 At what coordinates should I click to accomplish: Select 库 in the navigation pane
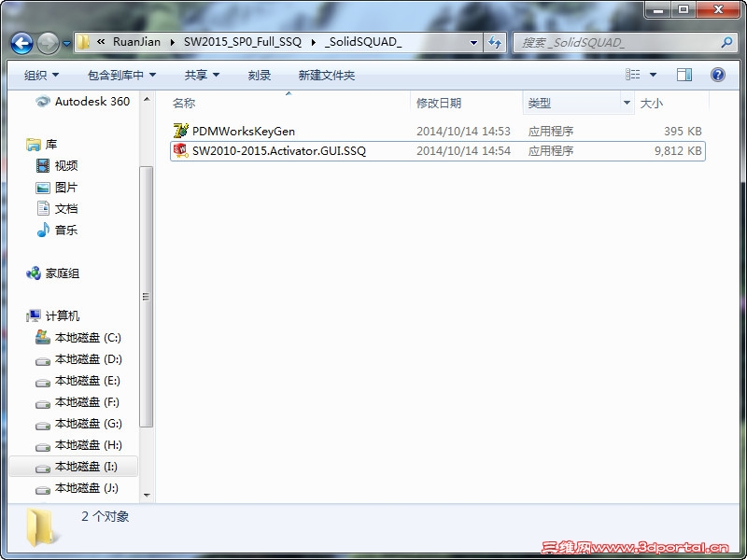click(x=42, y=145)
